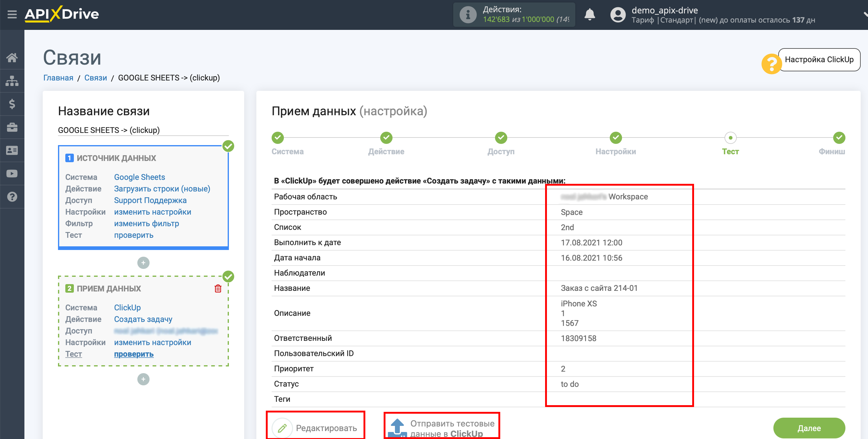Click проверить in the data receiver block
The width and height of the screenshot is (868, 439).
coord(134,354)
